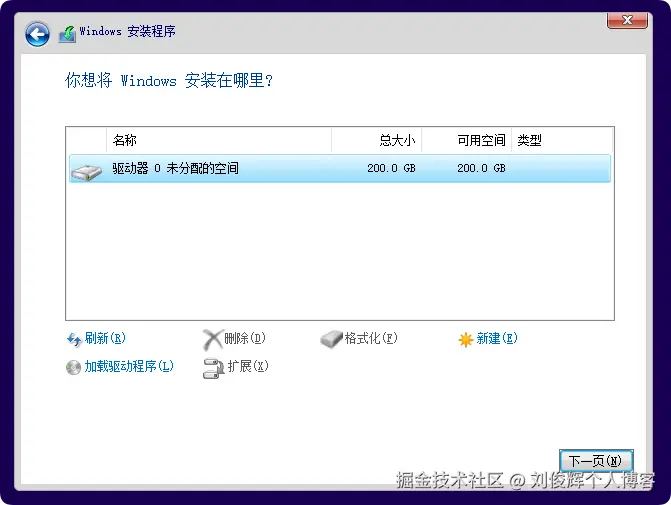The height and width of the screenshot is (505, 671).
Task: Click the 可用空间 column header
Action: pos(466,140)
